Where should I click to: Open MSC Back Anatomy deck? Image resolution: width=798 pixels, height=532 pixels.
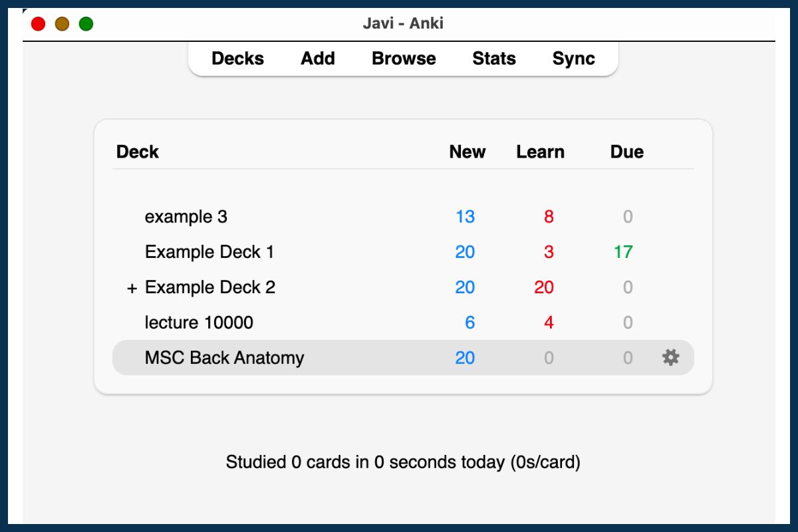pyautogui.click(x=224, y=358)
